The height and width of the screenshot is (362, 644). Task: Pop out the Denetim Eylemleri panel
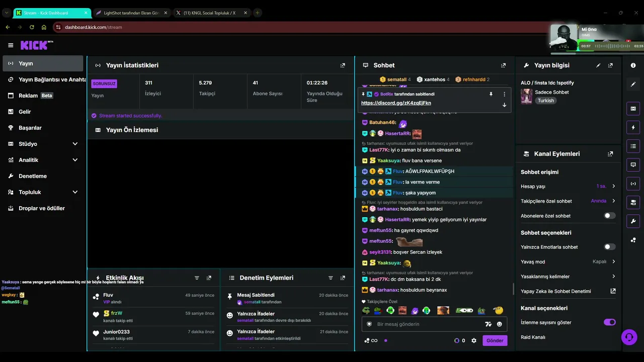(x=343, y=278)
